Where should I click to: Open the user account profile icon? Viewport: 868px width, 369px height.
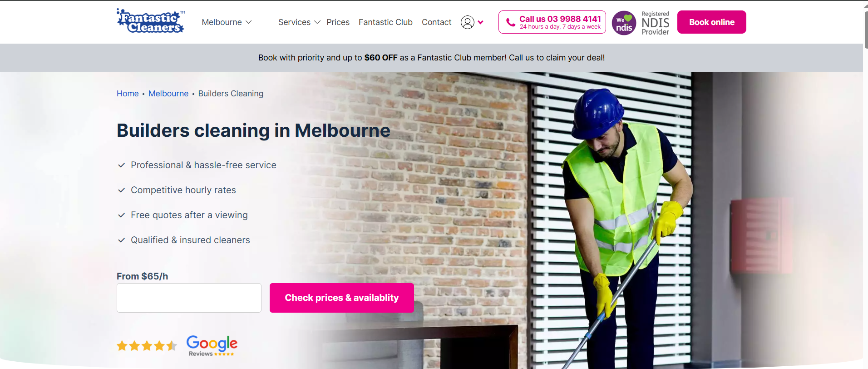point(467,22)
